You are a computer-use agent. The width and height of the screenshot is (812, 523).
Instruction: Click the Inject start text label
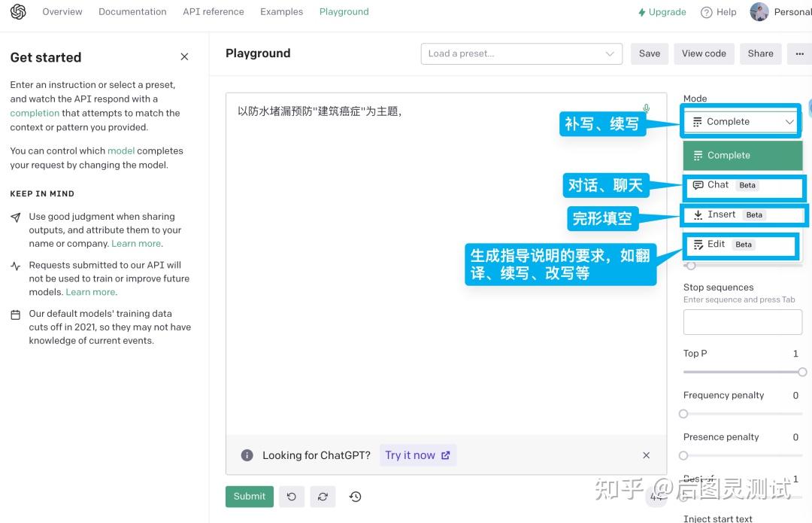tap(718, 518)
